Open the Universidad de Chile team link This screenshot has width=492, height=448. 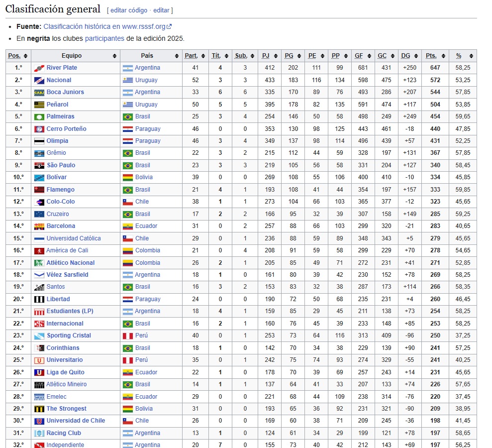coord(76,421)
